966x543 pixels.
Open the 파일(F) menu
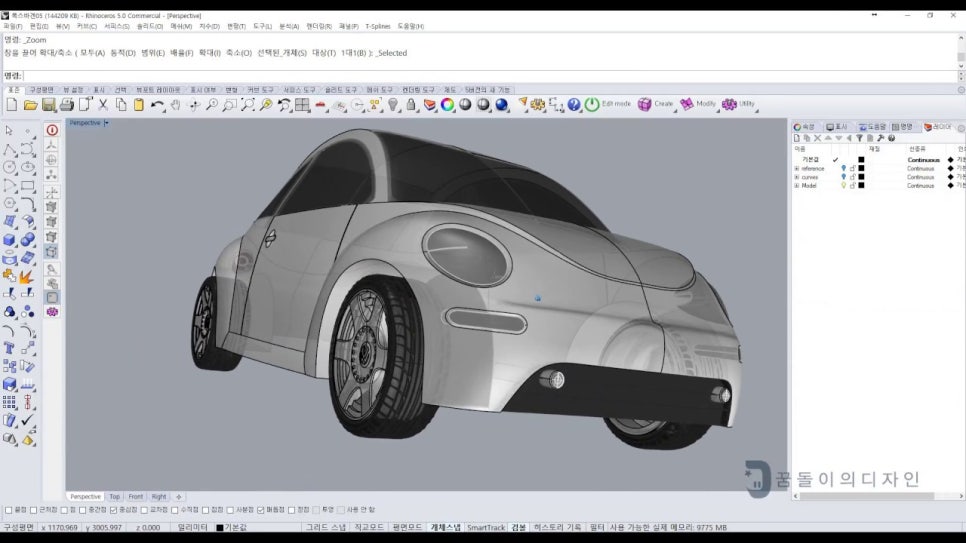pyautogui.click(x=13, y=27)
